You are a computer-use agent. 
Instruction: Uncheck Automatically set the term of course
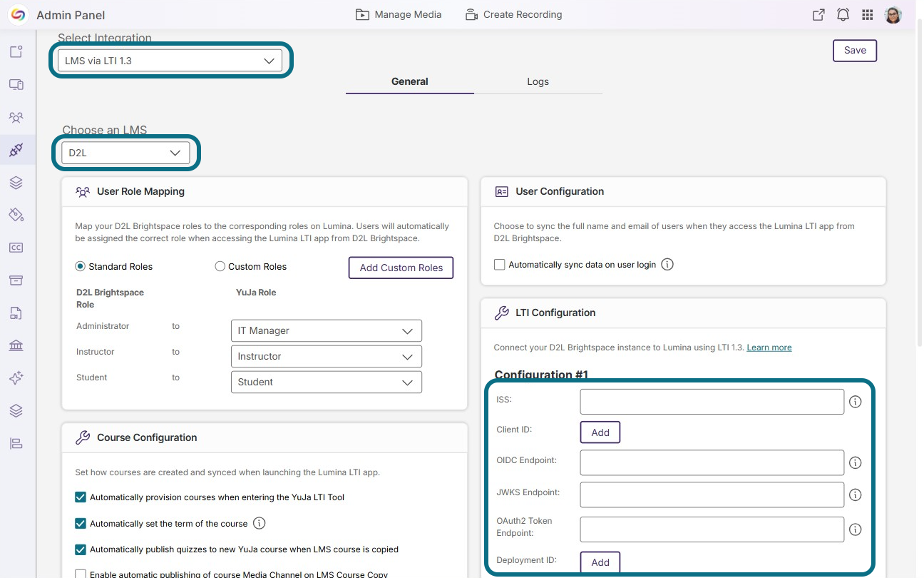81,523
